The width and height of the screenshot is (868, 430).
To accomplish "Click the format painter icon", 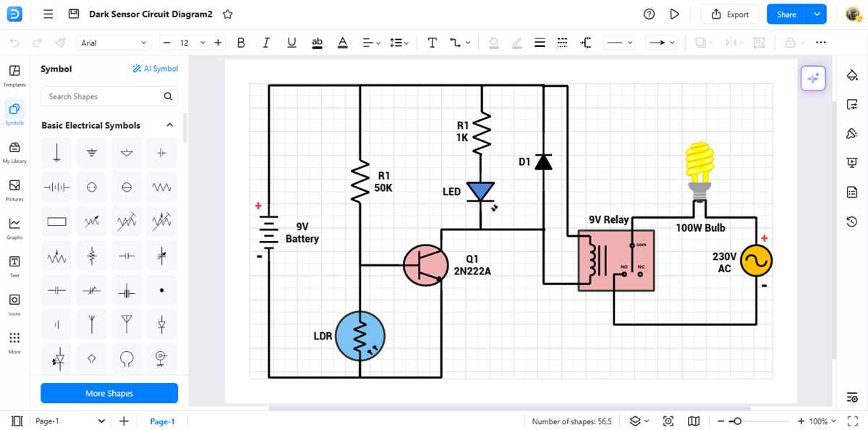I will pyautogui.click(x=60, y=43).
